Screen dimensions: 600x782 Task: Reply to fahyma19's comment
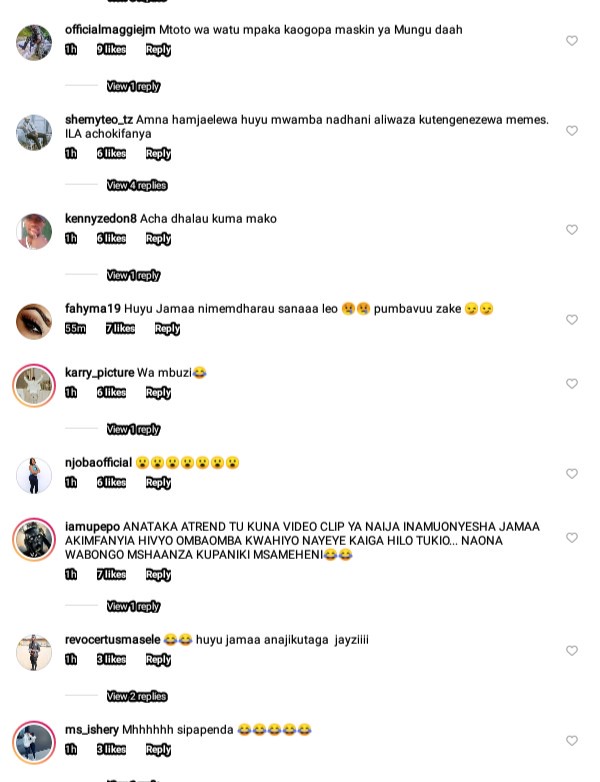(x=167, y=329)
